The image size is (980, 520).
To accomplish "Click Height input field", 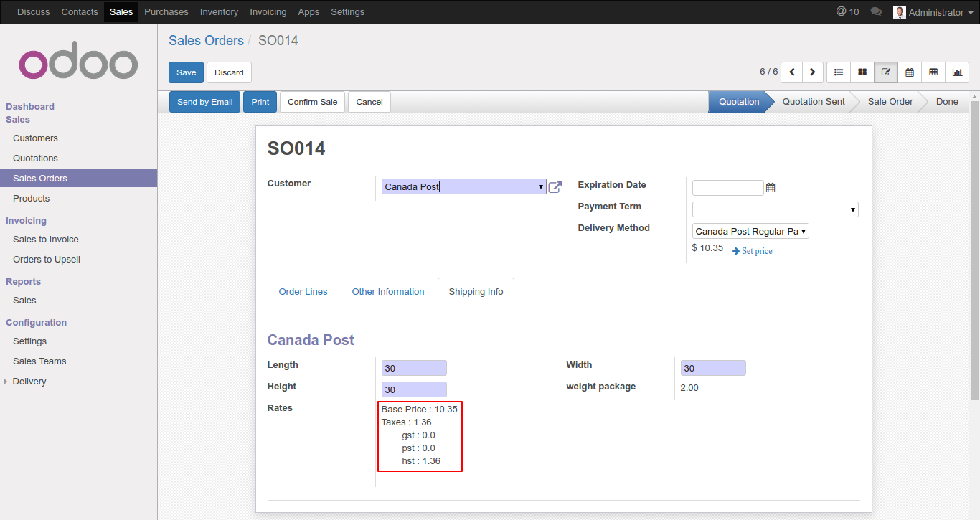I will click(x=414, y=389).
